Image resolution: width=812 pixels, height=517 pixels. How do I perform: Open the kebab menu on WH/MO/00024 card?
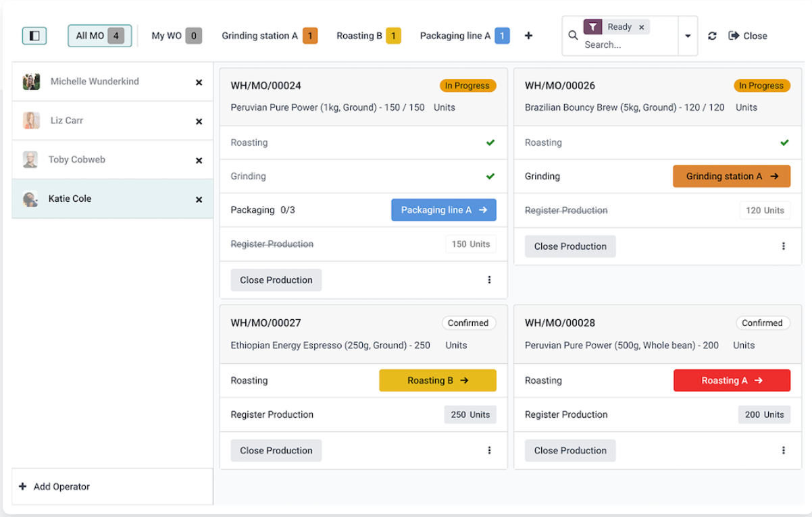click(x=489, y=279)
